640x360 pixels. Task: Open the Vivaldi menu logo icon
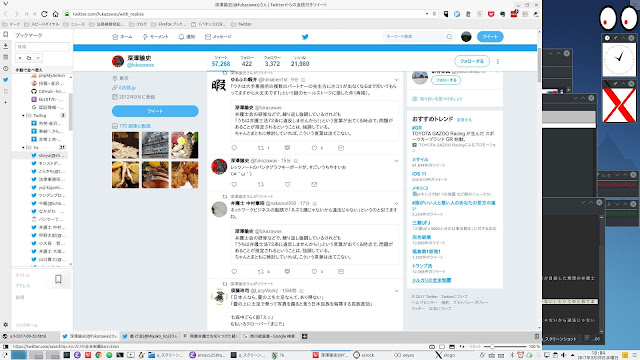tap(5, 4)
